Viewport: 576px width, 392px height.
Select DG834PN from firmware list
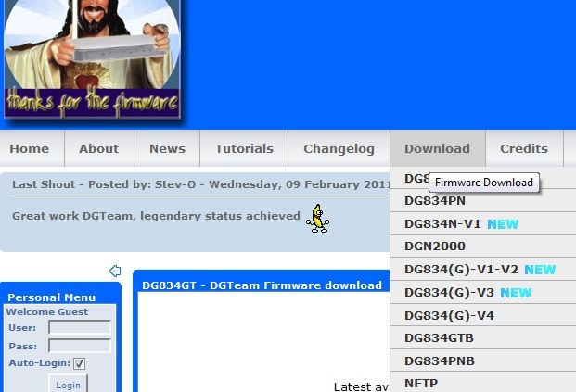[x=435, y=201]
